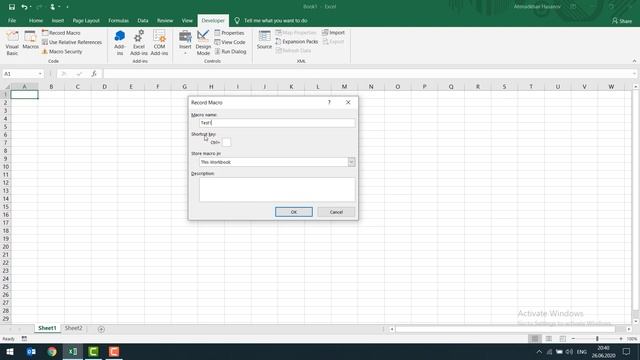Click View Code in ribbon
The width and height of the screenshot is (640, 360).
[230, 42]
